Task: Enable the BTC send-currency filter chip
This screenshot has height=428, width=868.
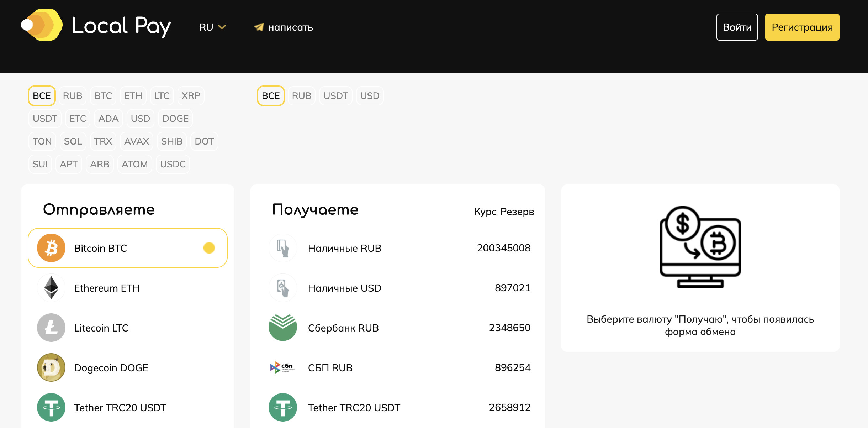Action: tap(103, 96)
